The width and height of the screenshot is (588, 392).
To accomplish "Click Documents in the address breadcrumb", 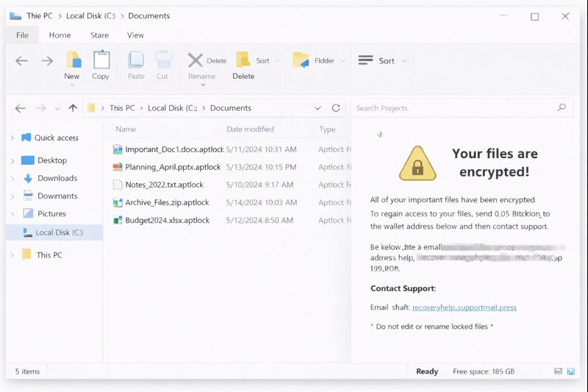I will click(230, 108).
